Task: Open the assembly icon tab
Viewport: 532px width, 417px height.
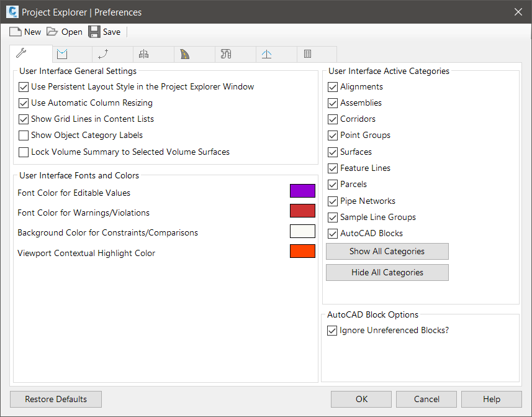Action: (x=144, y=54)
